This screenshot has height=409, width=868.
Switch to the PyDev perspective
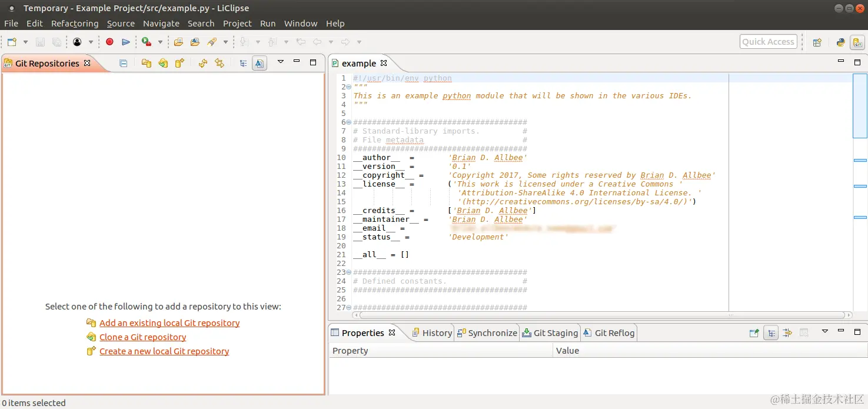pos(840,42)
